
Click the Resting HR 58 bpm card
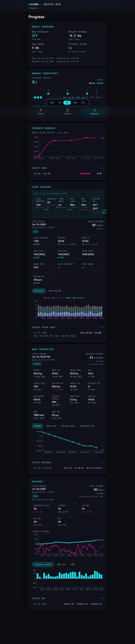(43, 280)
